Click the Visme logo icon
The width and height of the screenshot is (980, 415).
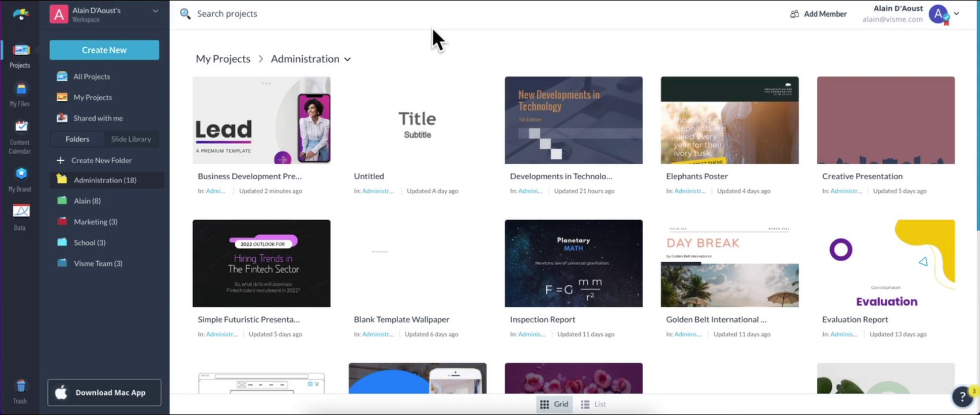(21, 15)
